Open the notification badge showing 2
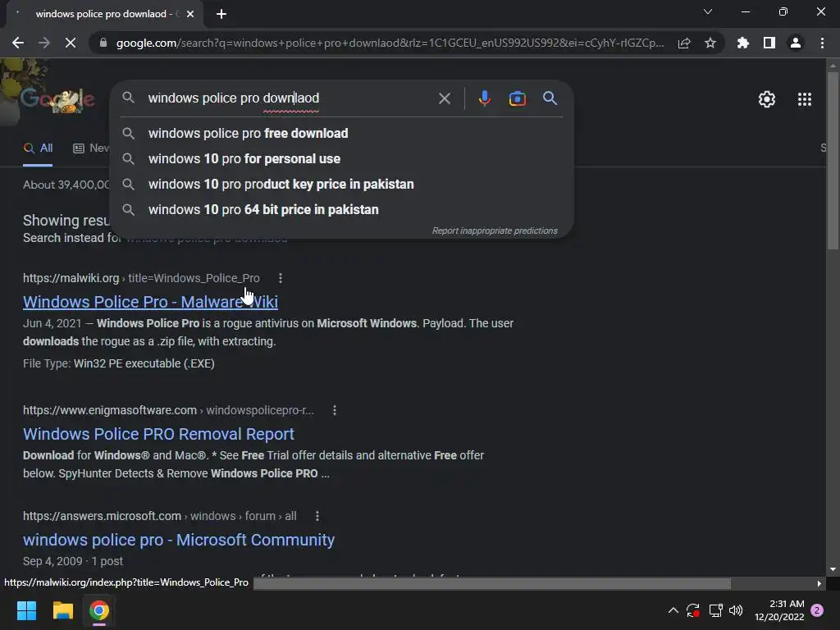This screenshot has width=840, height=630. 817,610
